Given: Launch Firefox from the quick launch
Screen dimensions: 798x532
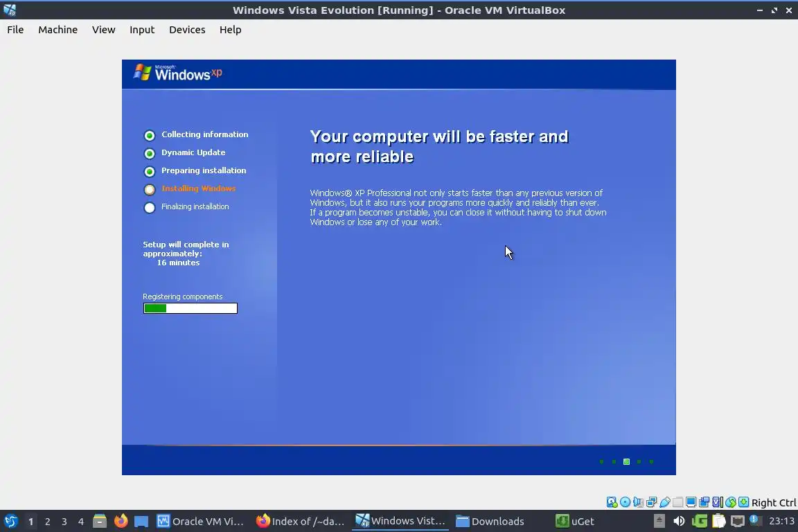Looking at the screenshot, I should point(121,522).
